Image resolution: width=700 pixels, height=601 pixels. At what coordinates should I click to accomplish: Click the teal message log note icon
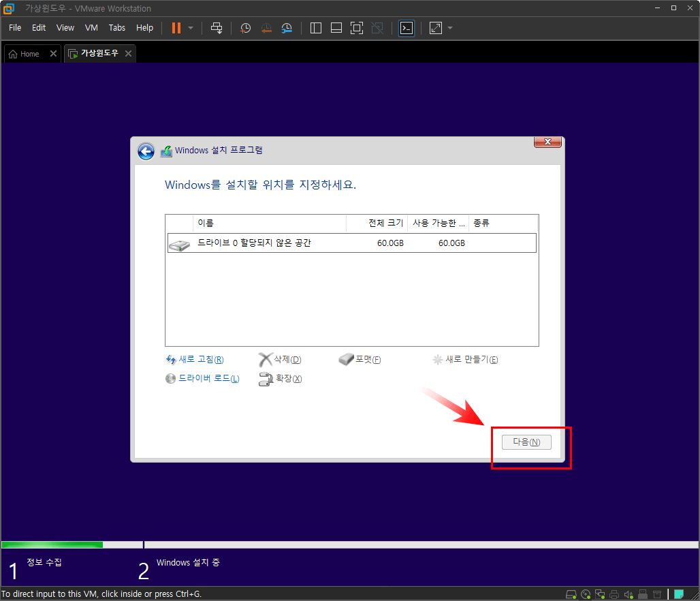[x=679, y=594]
